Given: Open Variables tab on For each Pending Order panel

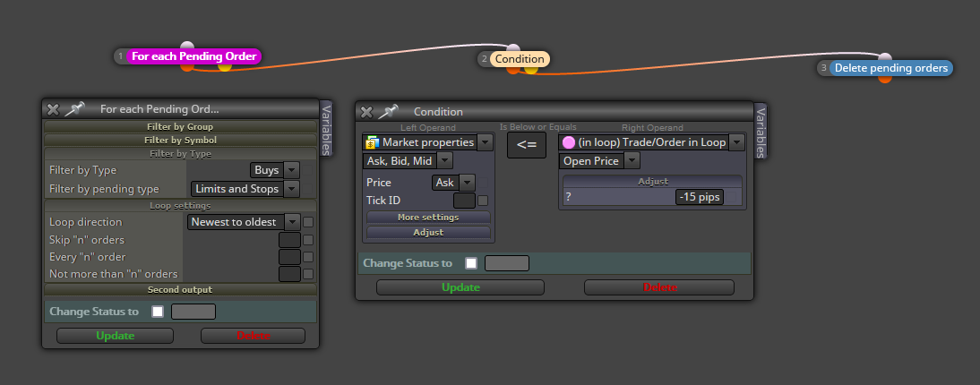Looking at the screenshot, I should 326,127.
